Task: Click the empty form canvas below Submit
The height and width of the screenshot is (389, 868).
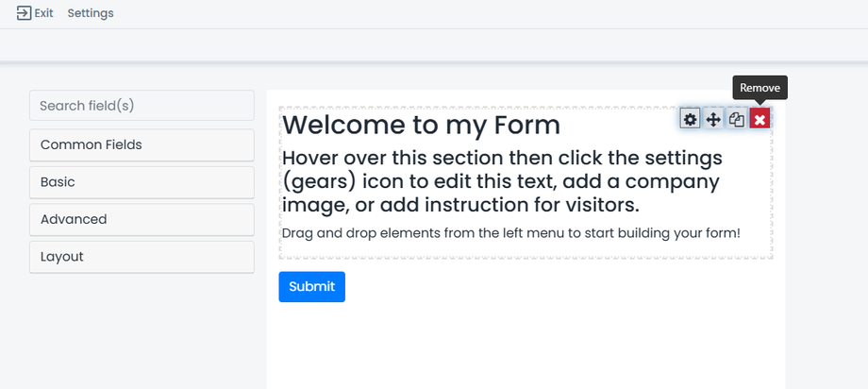Action: tap(525, 346)
